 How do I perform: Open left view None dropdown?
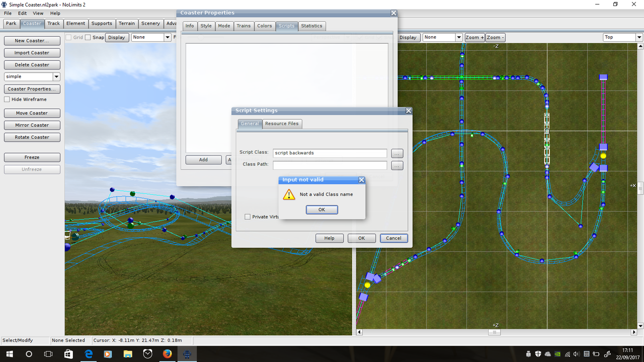point(168,37)
